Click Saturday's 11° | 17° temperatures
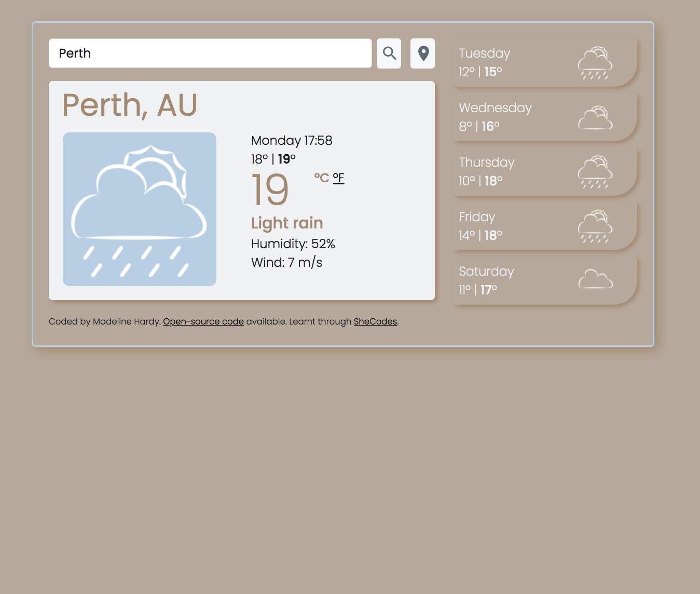This screenshot has width=700, height=594. point(478,290)
